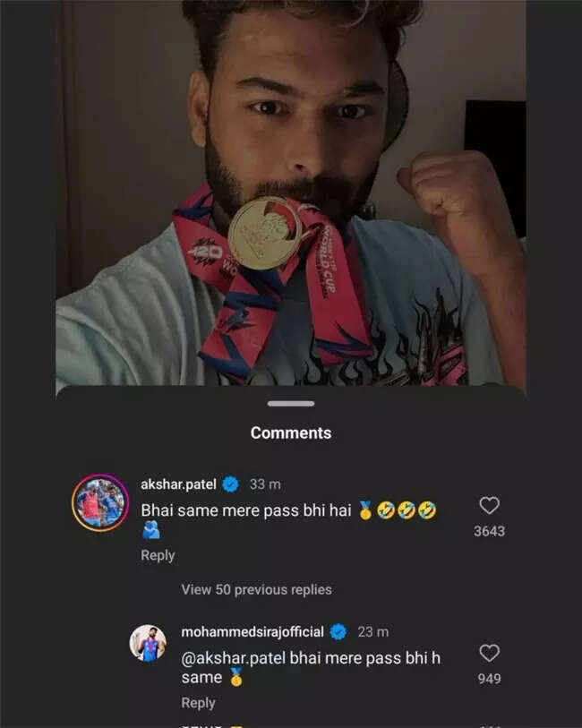
Task: Tap the medal emoji in mohammedsirajofficial's reply
Action: pyautogui.click(x=236, y=677)
